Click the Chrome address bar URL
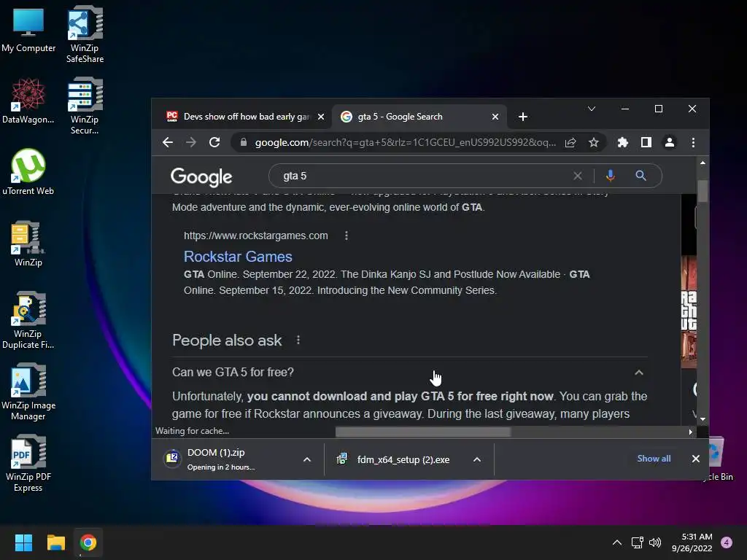The image size is (747, 560). pos(405,142)
